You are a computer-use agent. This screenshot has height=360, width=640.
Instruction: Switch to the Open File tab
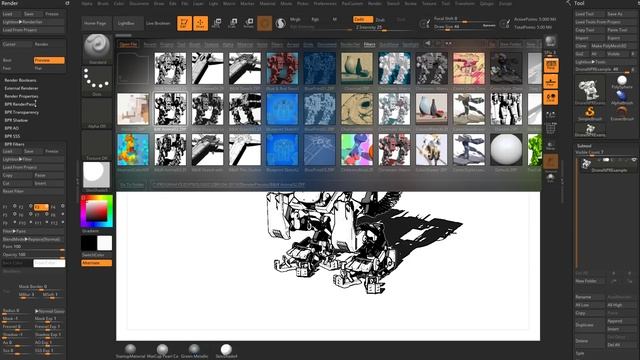pos(128,44)
